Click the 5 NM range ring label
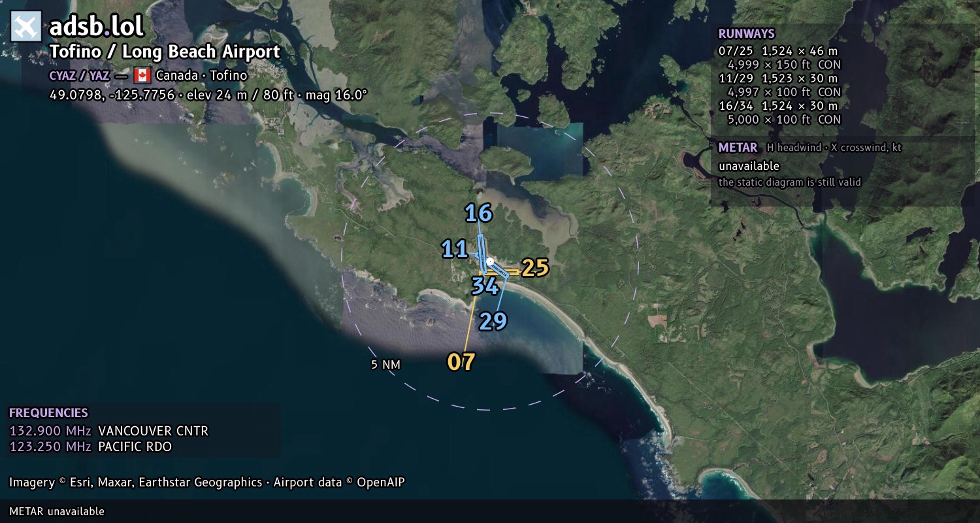Viewport: 980px width, 523px height. point(385,365)
